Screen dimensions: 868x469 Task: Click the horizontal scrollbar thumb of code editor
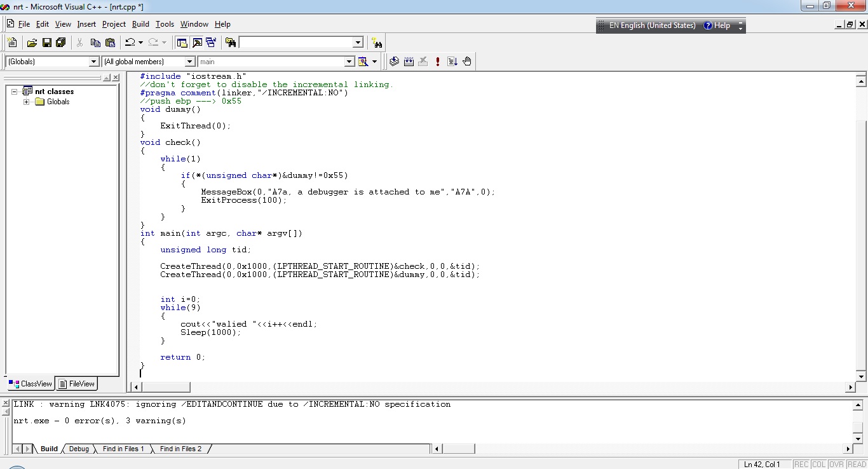point(166,387)
